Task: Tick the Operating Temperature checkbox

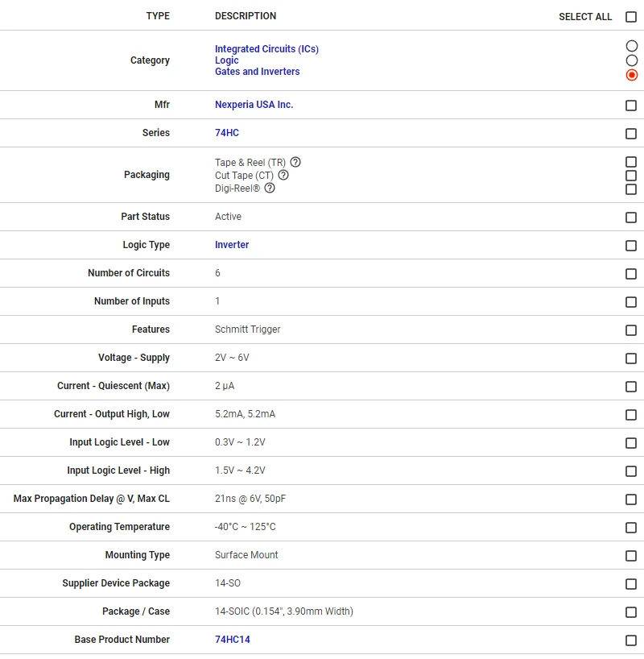Action: pos(631,528)
